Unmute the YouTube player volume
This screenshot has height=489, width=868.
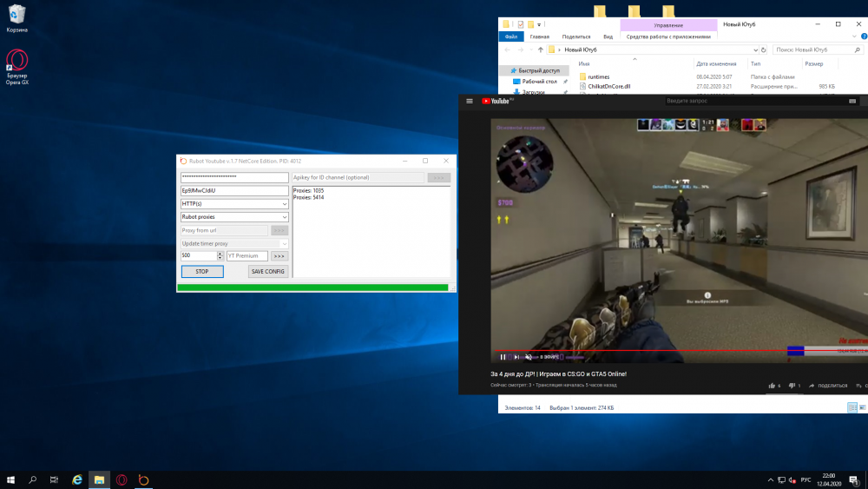[529, 357]
